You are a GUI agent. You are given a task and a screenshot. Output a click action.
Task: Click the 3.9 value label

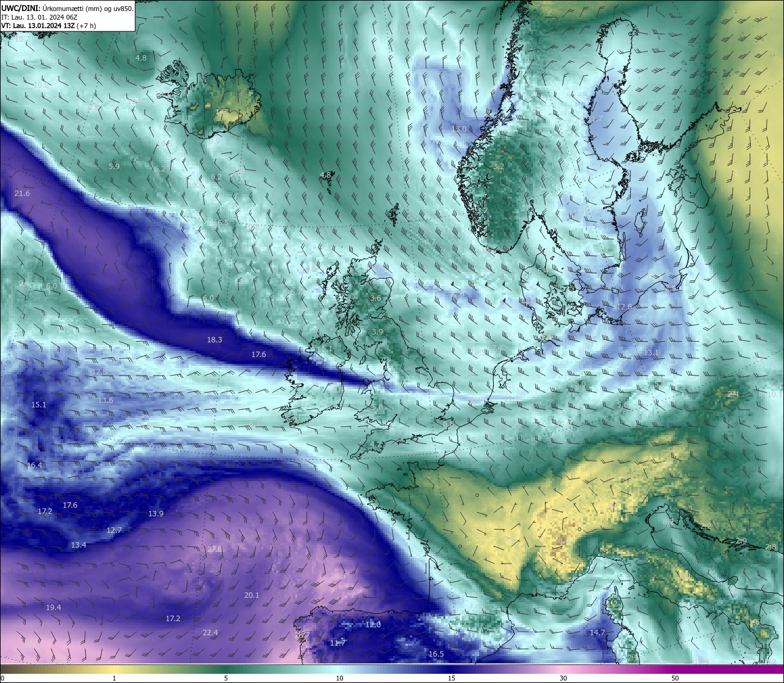coord(377,332)
